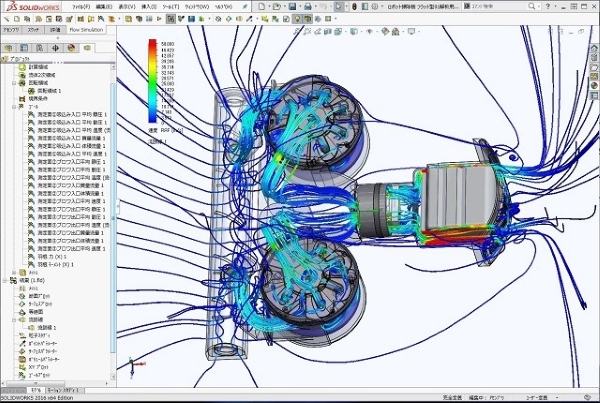Screen dimensions: 600x403
Task: Select the 羽根 力 (X) 1 goal
Action: click(x=50, y=256)
